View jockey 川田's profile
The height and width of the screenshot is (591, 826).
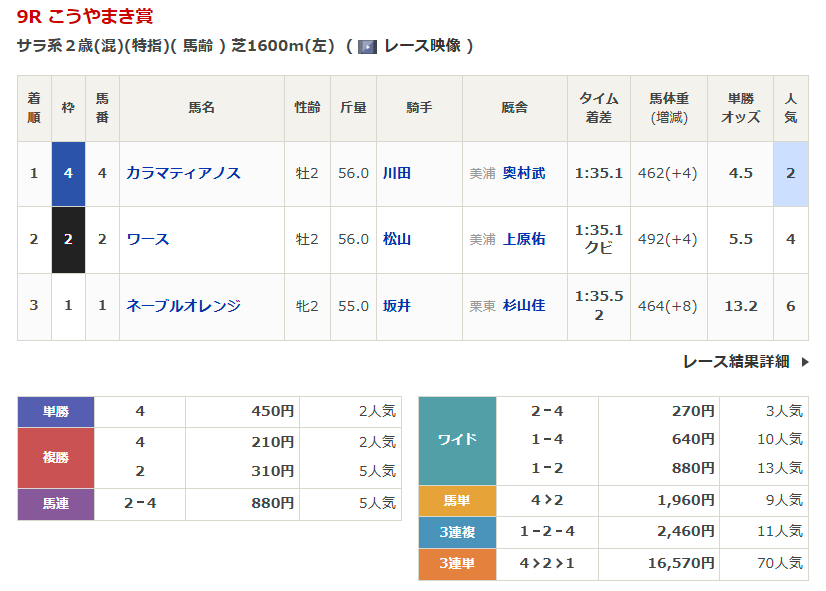coord(397,173)
